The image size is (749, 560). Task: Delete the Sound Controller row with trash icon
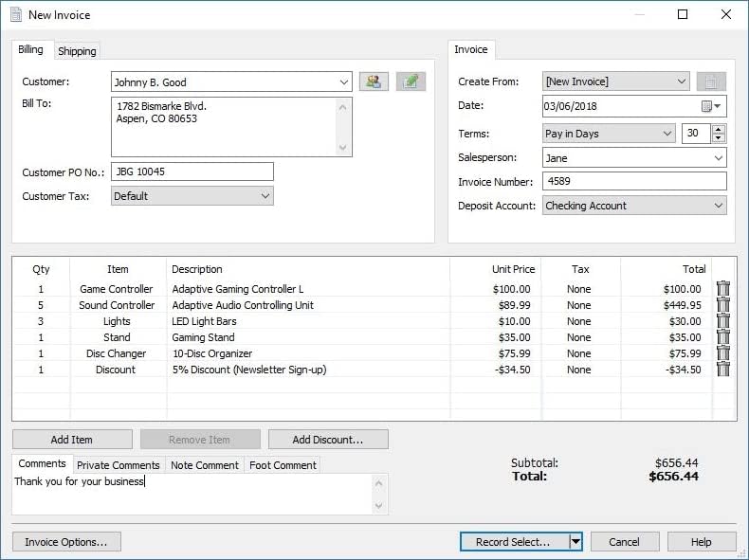[x=723, y=305]
